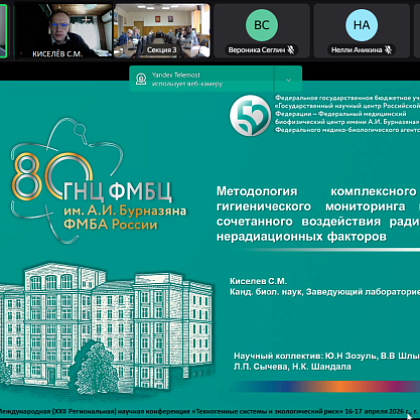
Task: Click 'Л.П. Сычева, Н.К. Шандала' text
Action: point(292,367)
